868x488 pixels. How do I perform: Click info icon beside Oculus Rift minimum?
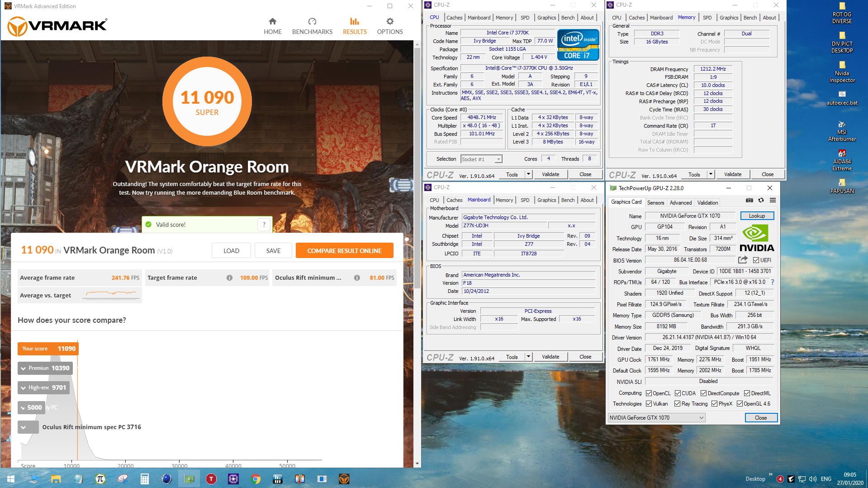coord(357,278)
